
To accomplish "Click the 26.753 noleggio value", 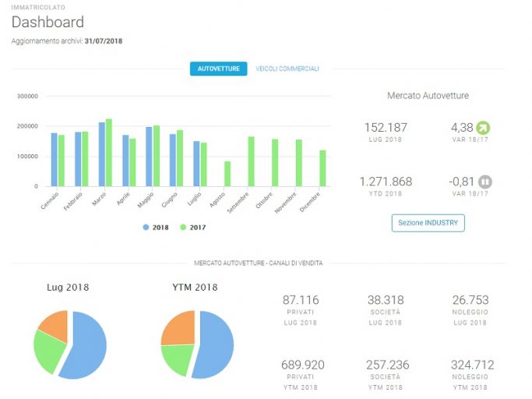I will 470,300.
